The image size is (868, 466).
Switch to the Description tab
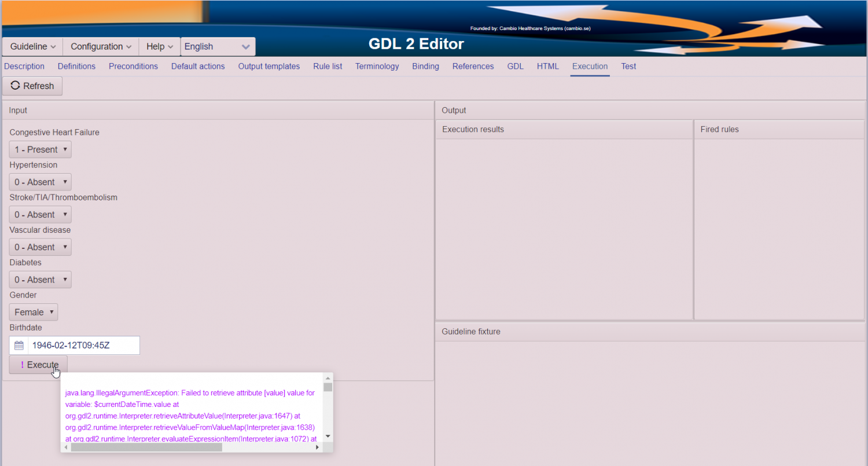pos(24,66)
